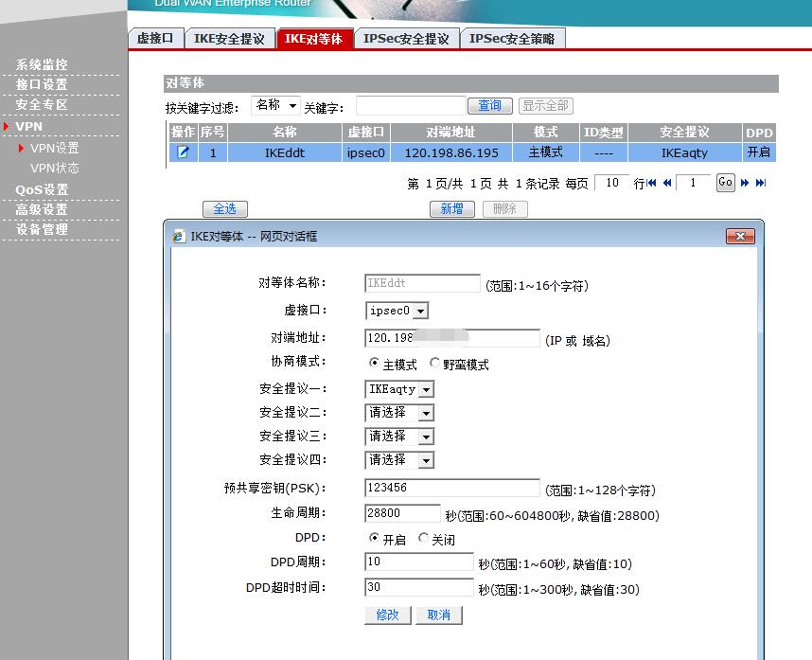
Task: Go to the next page with the pager arrow
Action: click(x=745, y=183)
